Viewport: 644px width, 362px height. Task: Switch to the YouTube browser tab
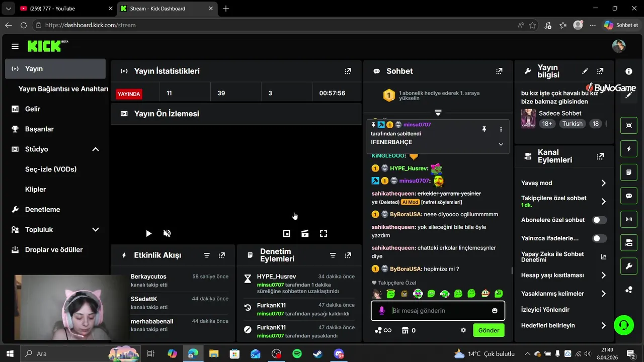point(64,9)
